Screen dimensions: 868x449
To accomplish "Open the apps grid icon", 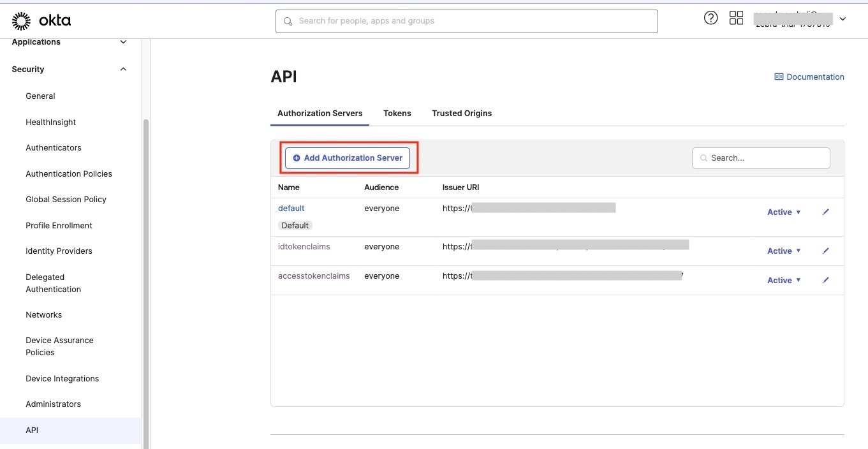I will pyautogui.click(x=736, y=18).
